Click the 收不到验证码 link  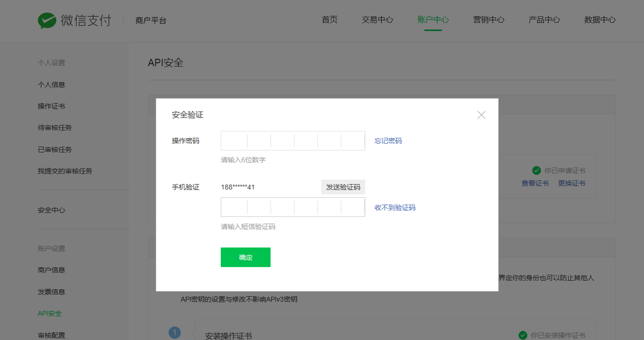395,208
